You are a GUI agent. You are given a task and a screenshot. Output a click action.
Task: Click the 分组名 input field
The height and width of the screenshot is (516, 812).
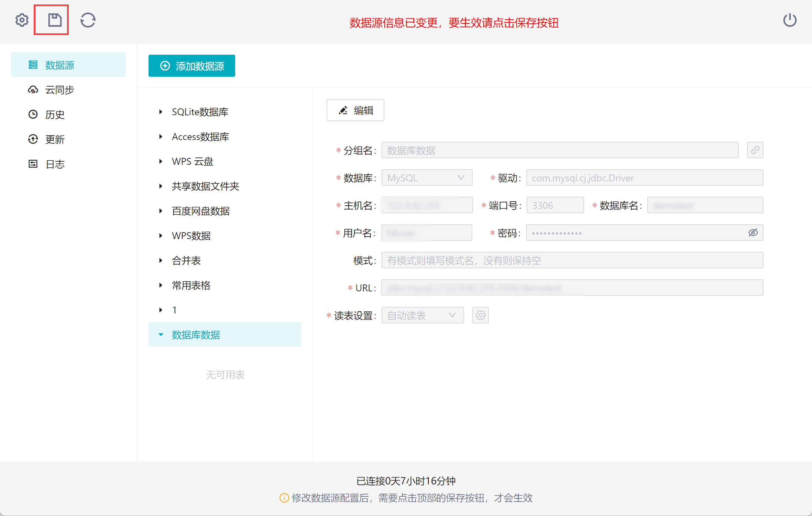[560, 150]
